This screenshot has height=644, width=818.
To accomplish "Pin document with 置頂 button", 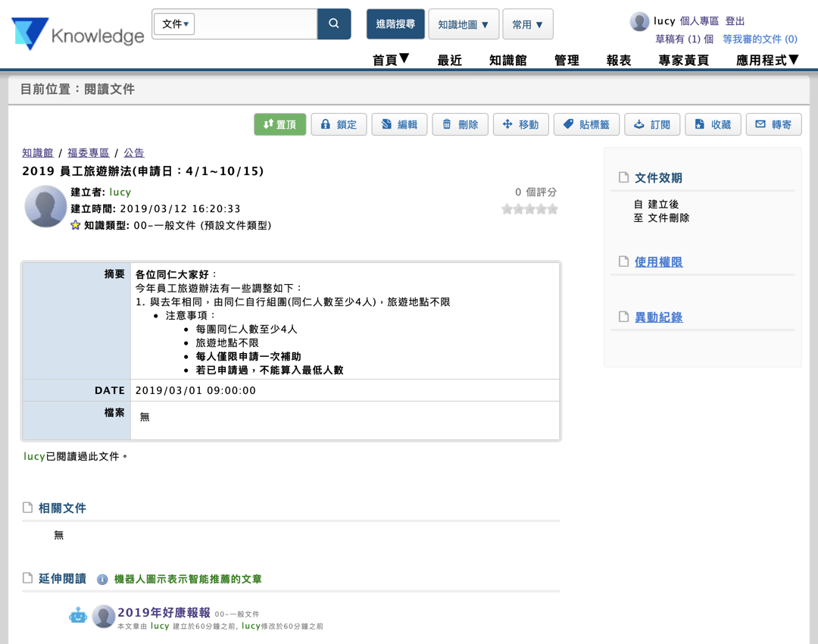I will tap(279, 124).
